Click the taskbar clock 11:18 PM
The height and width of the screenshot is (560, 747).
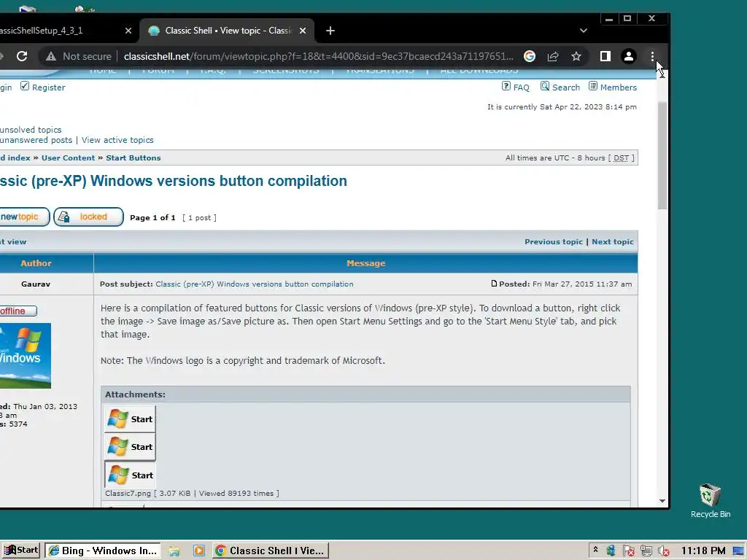pos(703,551)
